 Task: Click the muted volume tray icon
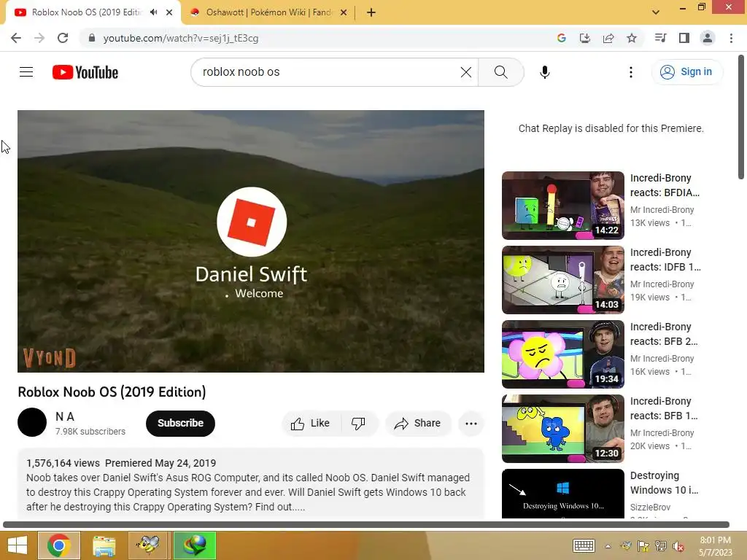(x=678, y=546)
